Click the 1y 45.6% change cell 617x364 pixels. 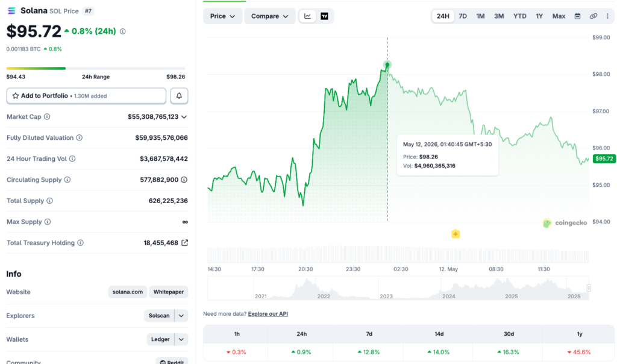point(579,352)
